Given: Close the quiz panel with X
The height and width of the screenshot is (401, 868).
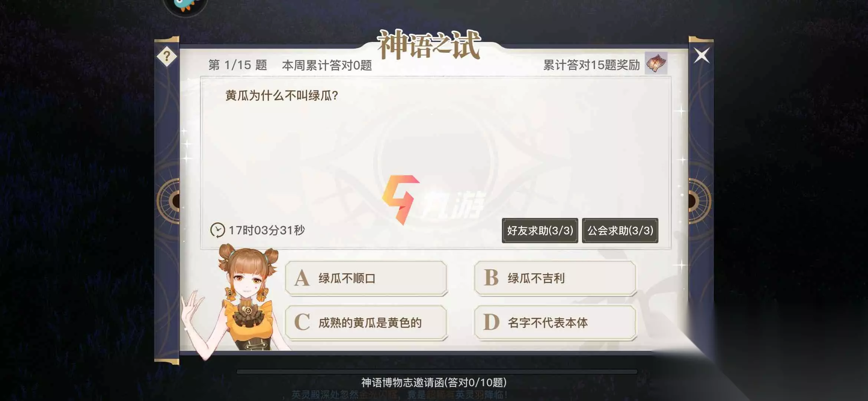Looking at the screenshot, I should (701, 56).
